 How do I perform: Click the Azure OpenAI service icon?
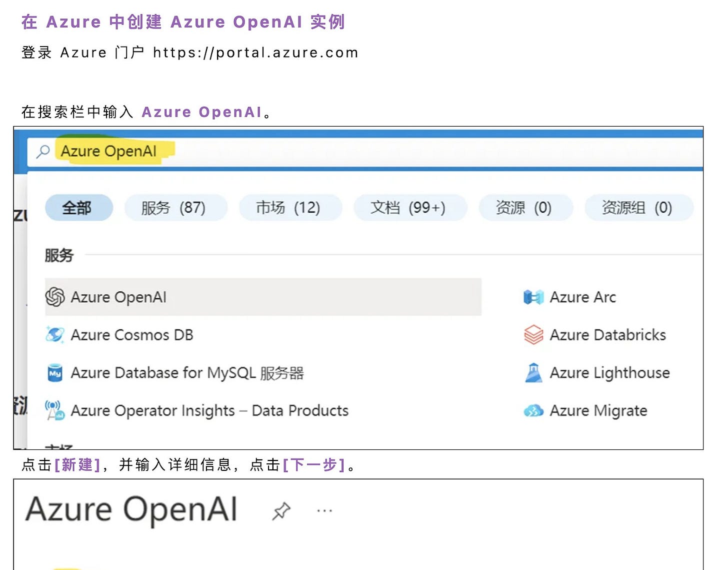(55, 297)
